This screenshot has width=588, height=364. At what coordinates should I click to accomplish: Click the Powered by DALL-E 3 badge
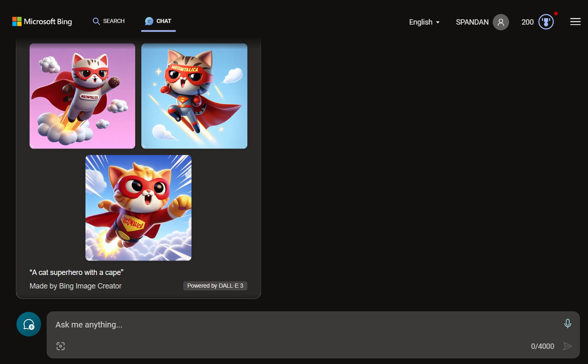(x=215, y=285)
